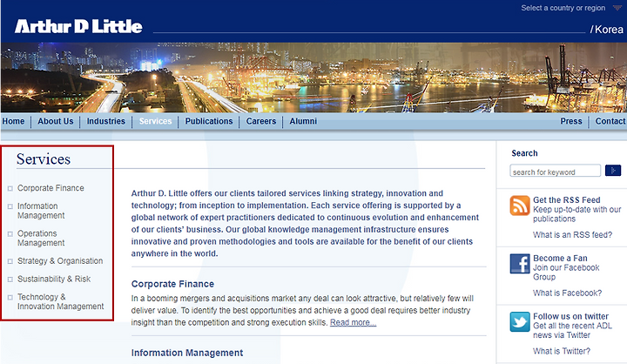This screenshot has width=627, height=364.
Task: Open the Press menu item
Action: click(571, 121)
